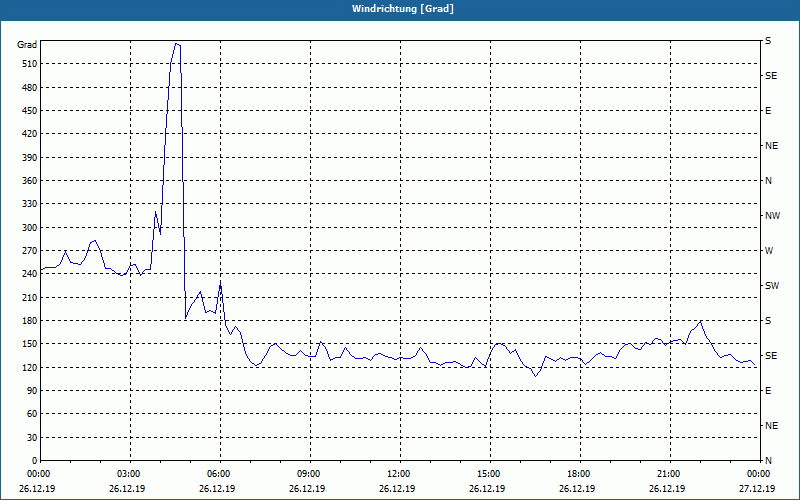Select the 18:00 time label
The image size is (800, 500).
[x=580, y=474]
